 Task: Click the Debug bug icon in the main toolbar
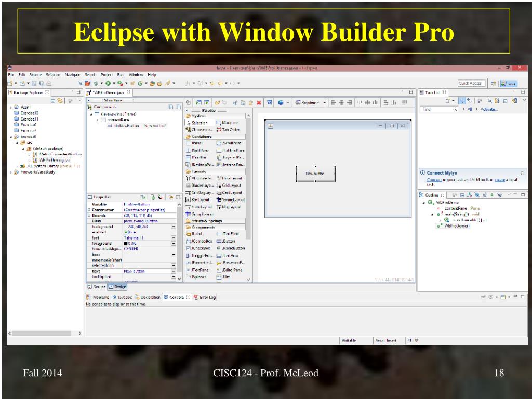coord(96,83)
